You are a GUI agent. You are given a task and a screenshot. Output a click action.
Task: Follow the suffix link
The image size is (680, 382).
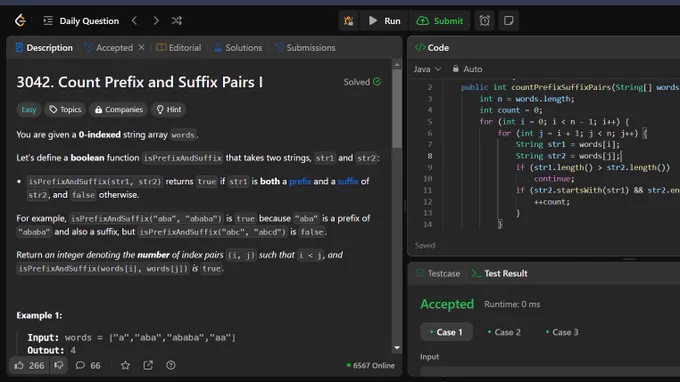348,181
